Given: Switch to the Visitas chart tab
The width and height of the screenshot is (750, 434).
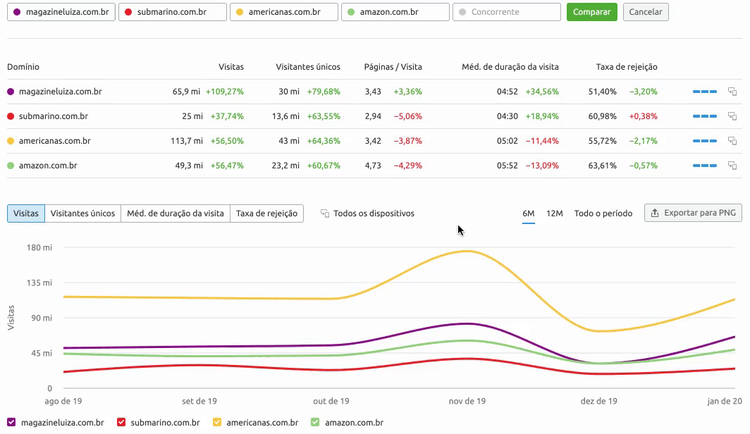Looking at the screenshot, I should (x=26, y=213).
